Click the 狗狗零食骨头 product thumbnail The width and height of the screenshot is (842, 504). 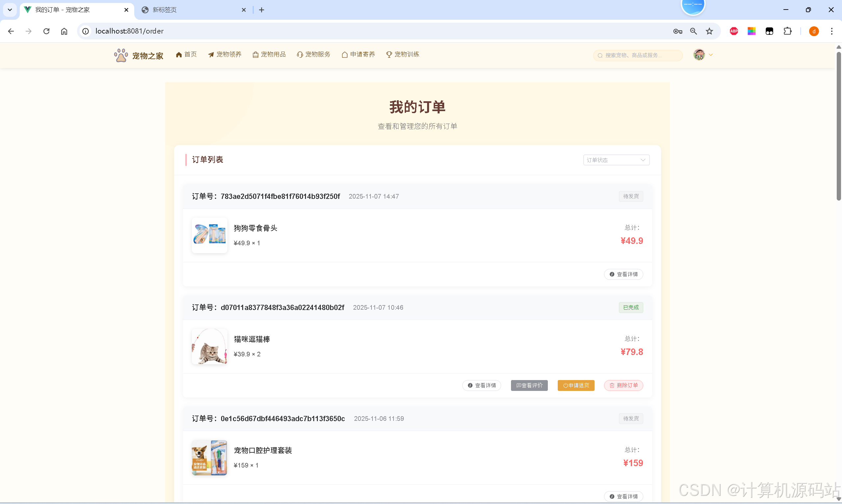(x=209, y=235)
